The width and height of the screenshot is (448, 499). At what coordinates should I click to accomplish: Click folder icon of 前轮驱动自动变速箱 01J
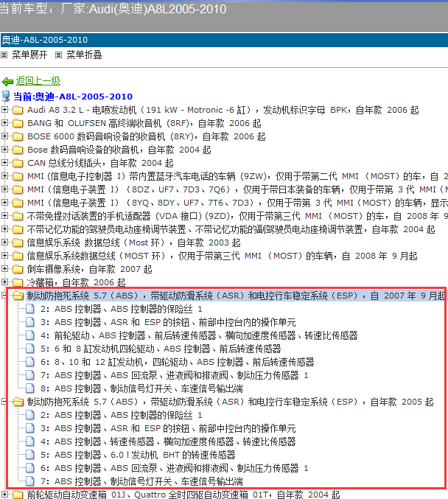point(18,495)
